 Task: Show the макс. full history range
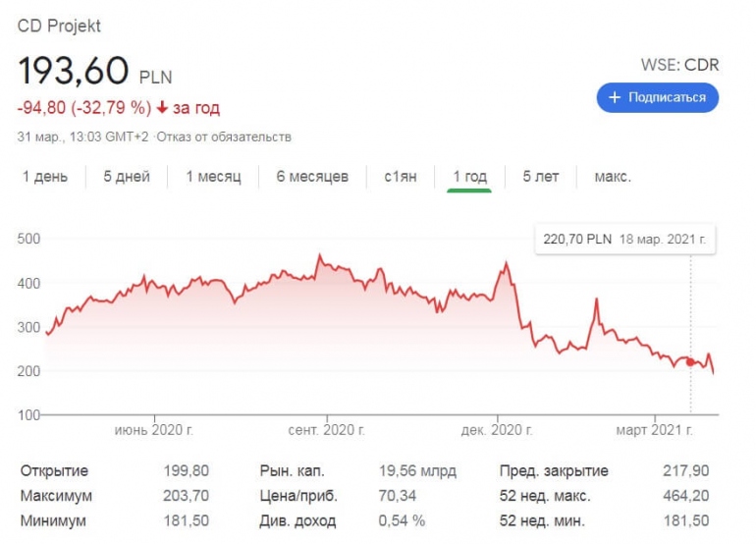click(613, 177)
